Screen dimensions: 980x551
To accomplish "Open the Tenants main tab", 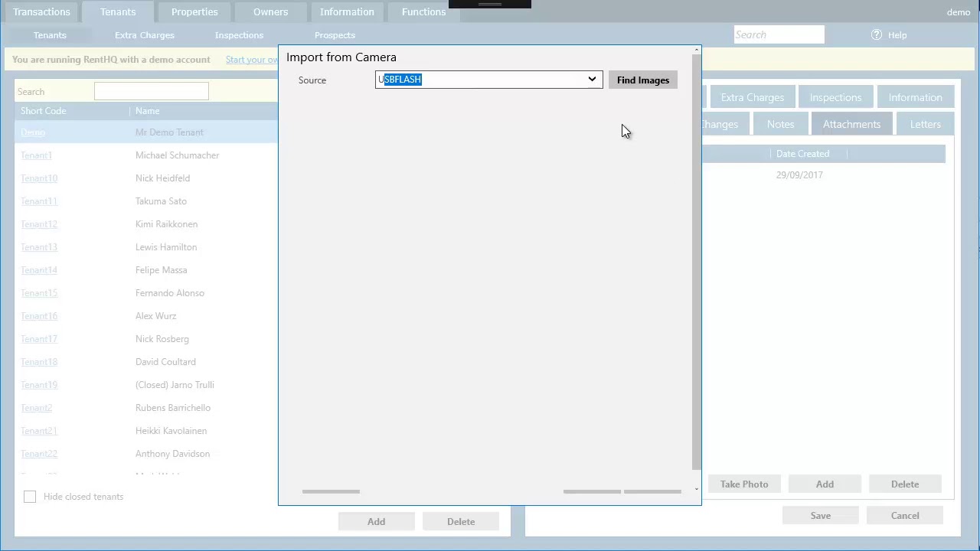I will click(x=118, y=12).
